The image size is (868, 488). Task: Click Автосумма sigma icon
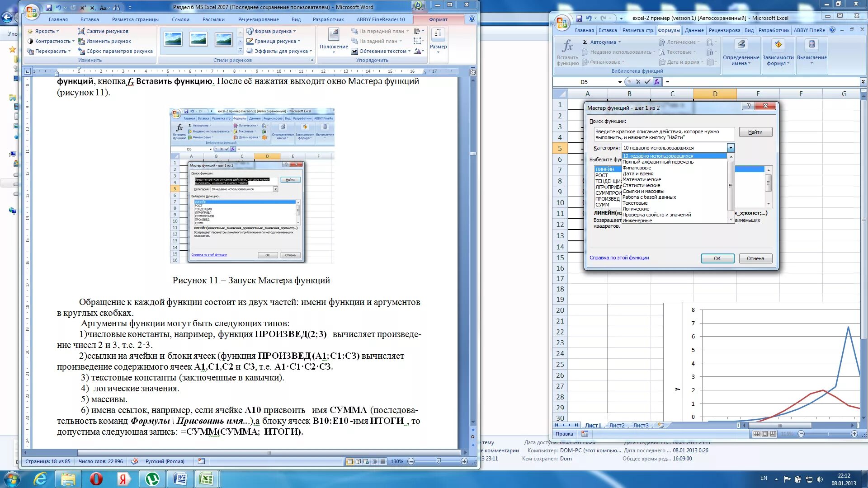[x=585, y=42]
